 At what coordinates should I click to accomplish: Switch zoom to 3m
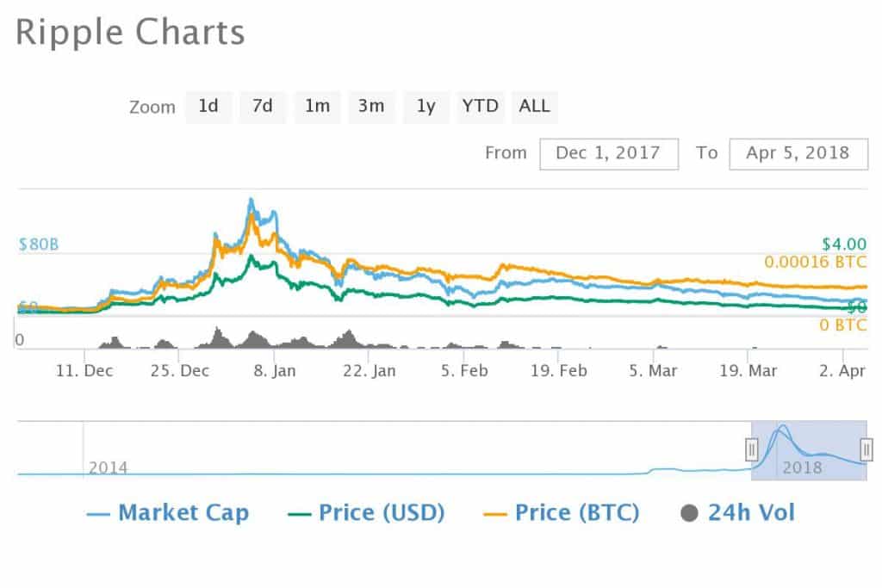(371, 107)
